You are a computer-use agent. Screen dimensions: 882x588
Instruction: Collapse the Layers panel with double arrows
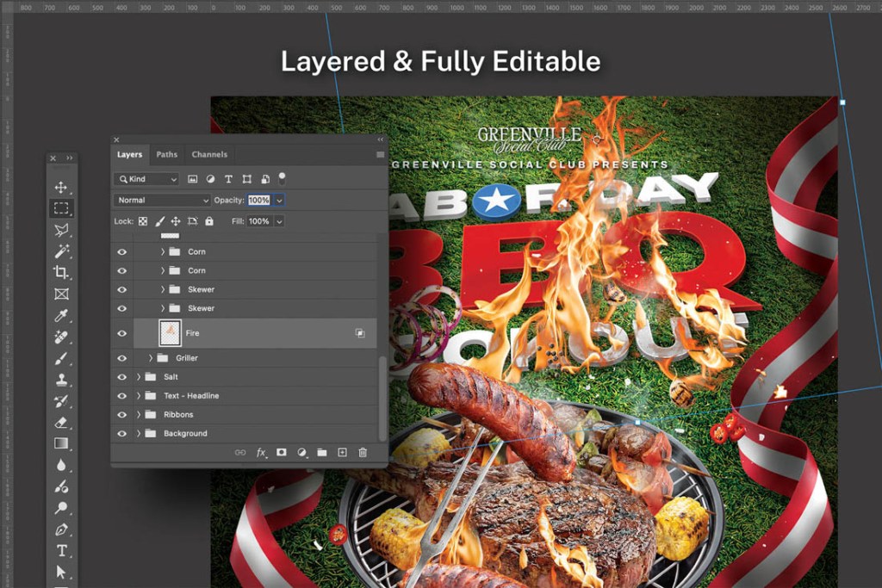coord(380,139)
